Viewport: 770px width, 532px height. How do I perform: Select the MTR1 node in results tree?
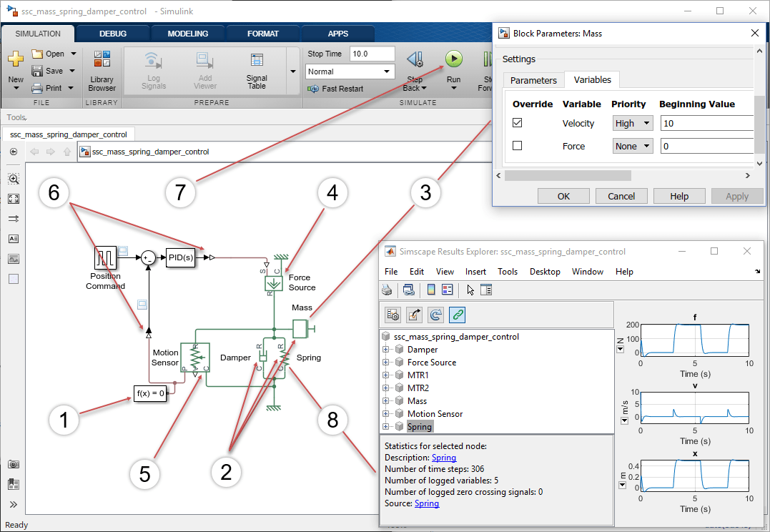[x=418, y=375]
